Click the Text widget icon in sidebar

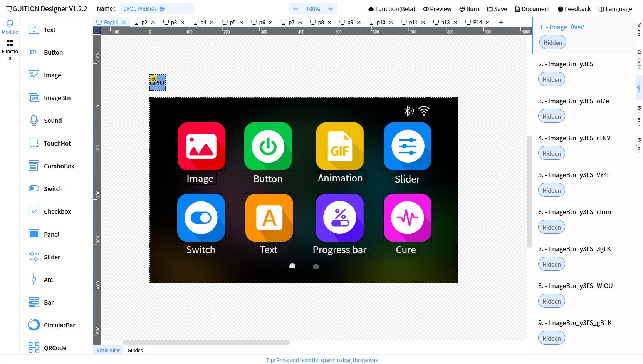click(34, 30)
